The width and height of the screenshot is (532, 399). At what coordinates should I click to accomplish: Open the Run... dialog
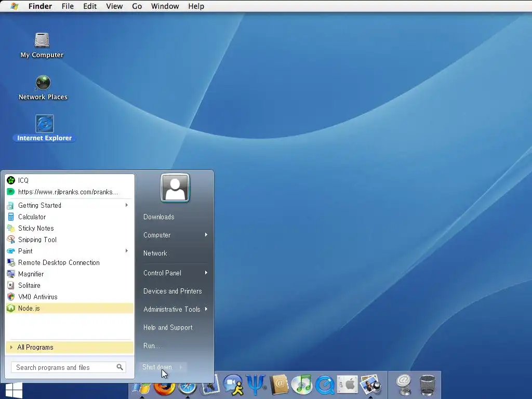pos(151,345)
